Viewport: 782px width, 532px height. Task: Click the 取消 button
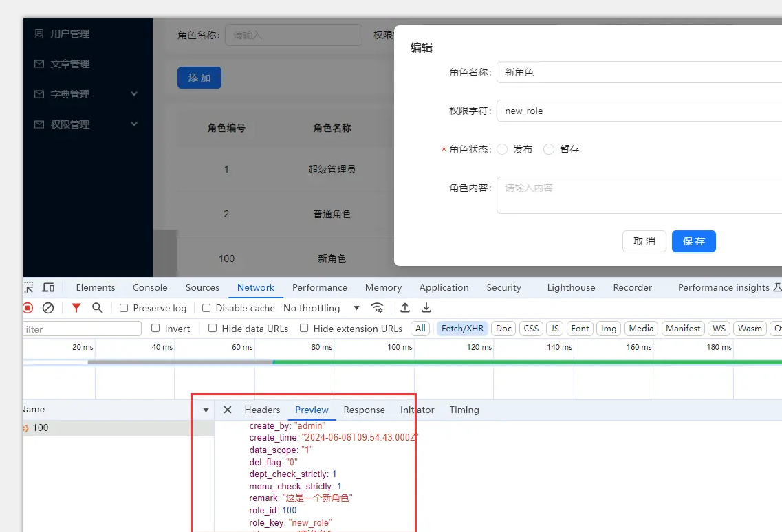pyautogui.click(x=644, y=241)
